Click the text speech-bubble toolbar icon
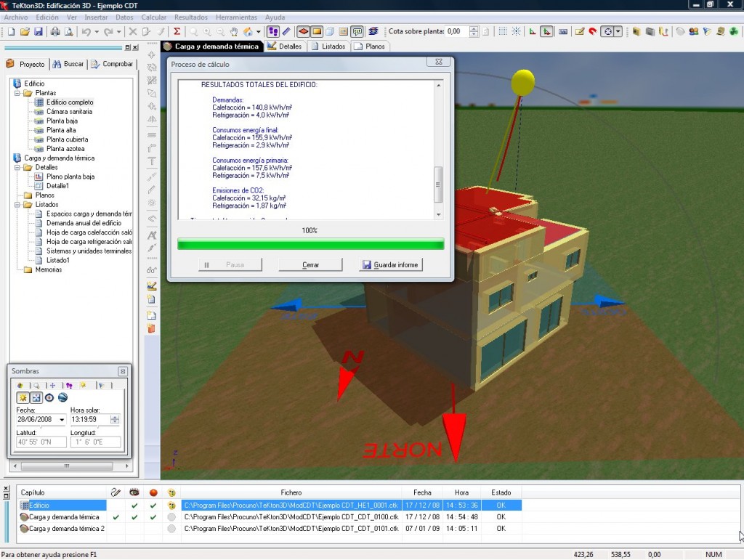Image resolution: width=744 pixels, height=560 pixels. click(x=357, y=32)
